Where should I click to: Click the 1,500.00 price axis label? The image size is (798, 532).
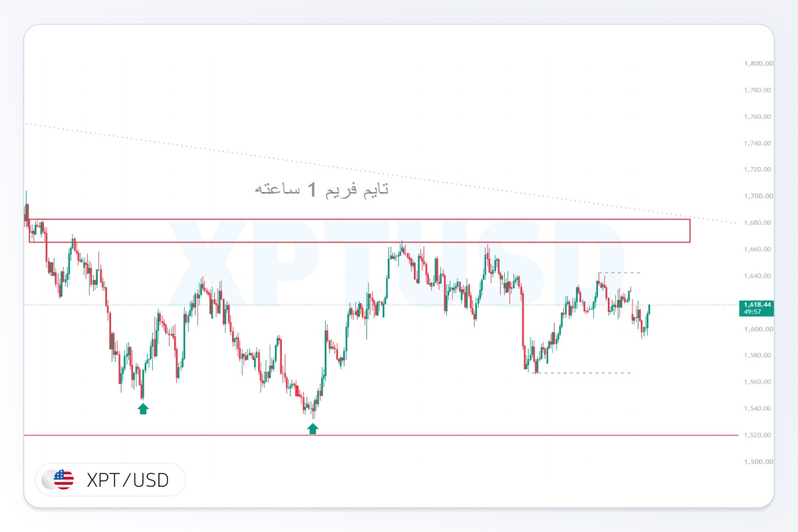pos(758,462)
